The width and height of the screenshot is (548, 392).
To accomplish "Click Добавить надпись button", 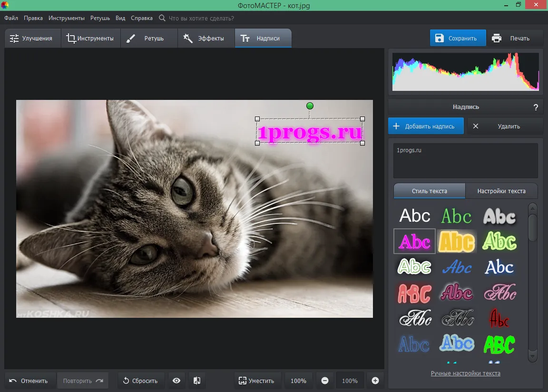I will point(426,126).
